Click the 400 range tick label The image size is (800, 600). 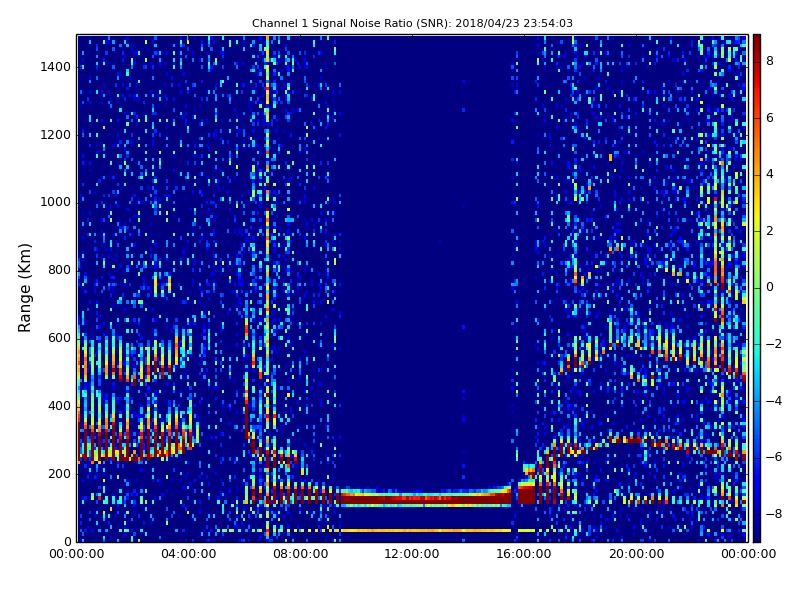coord(59,406)
